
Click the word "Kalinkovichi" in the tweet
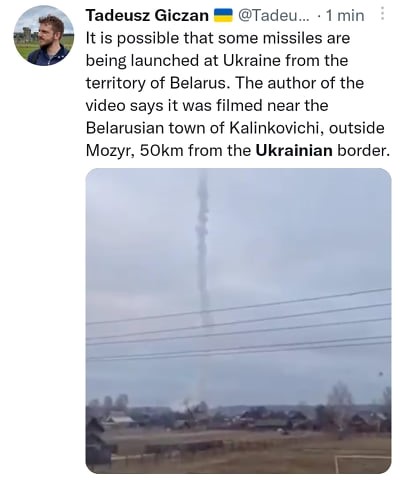click(274, 128)
